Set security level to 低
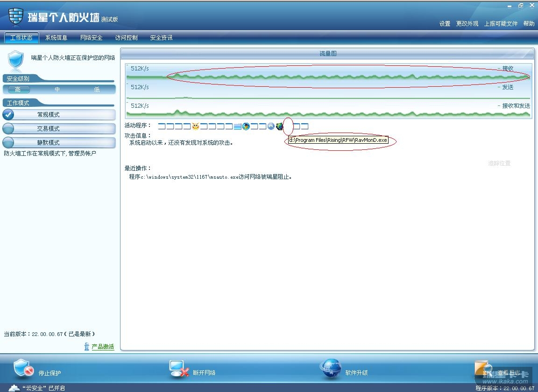Viewport: 538px width, 392px height. 97,90
